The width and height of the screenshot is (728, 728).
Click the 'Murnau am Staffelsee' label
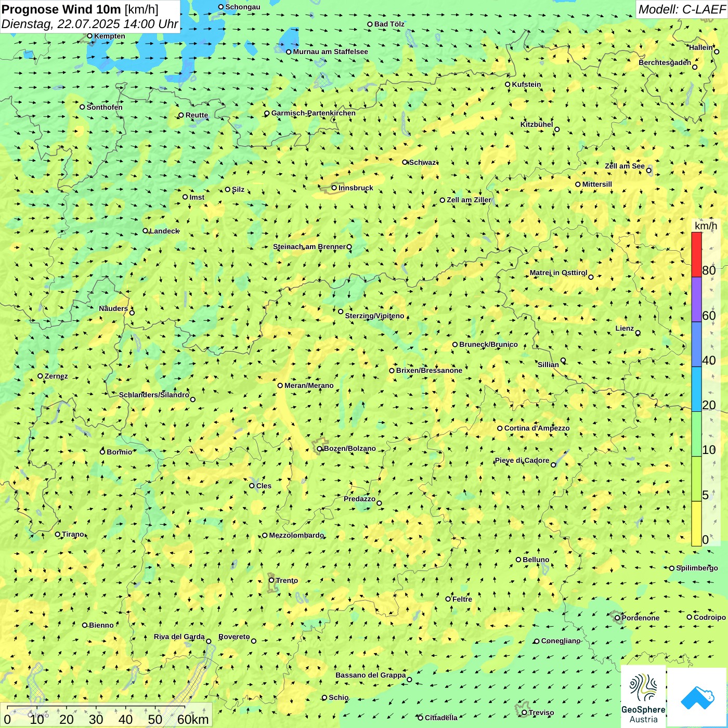(x=330, y=51)
